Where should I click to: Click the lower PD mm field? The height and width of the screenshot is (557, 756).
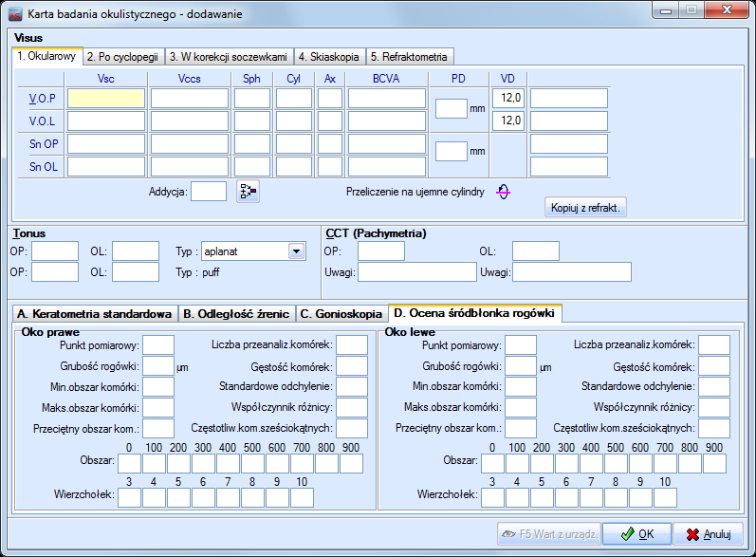point(452,151)
